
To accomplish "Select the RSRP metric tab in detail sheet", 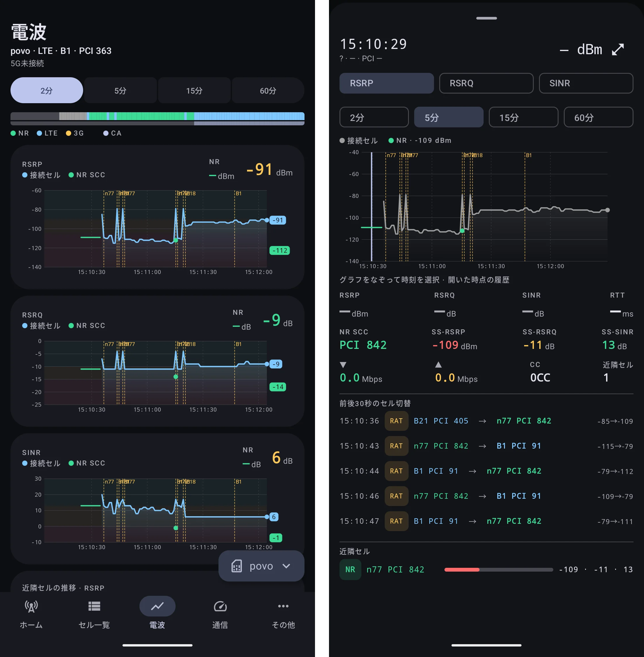I will (x=386, y=83).
